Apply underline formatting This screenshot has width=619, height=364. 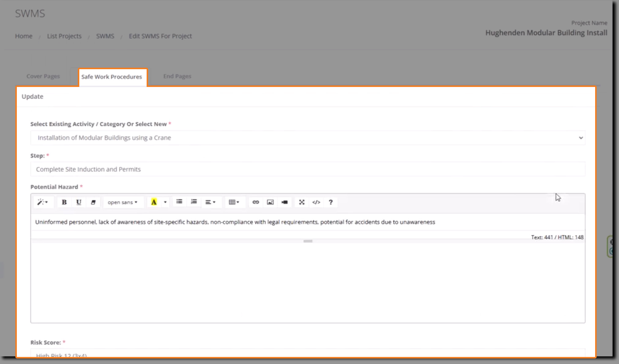(79, 202)
